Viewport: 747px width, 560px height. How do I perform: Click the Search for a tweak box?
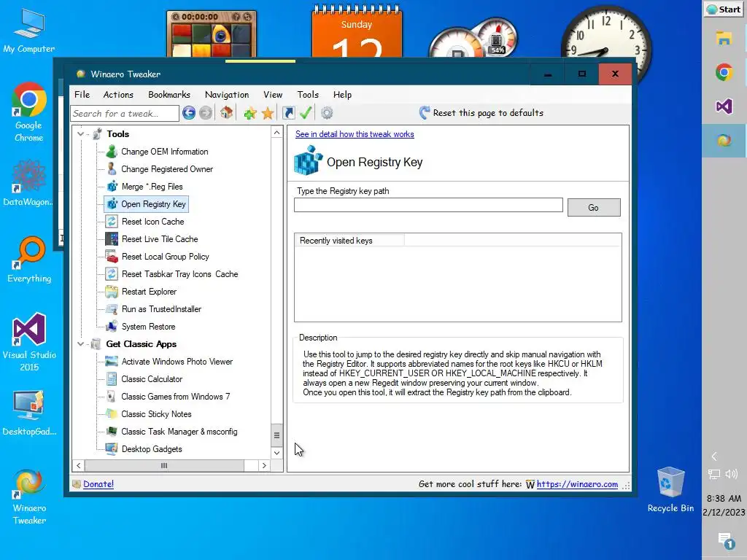[x=125, y=113]
